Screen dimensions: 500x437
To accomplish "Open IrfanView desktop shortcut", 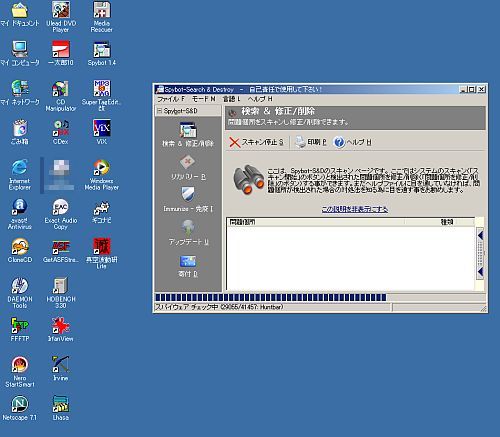I will click(61, 329).
